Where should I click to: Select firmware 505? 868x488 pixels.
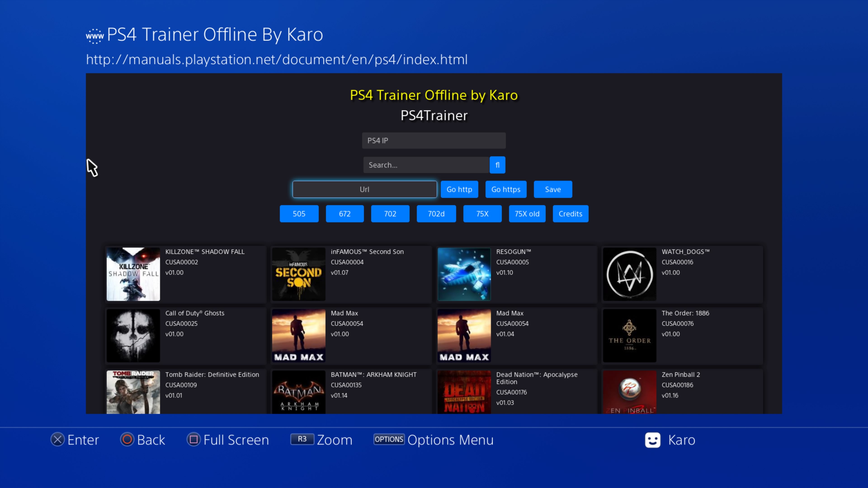[299, 213]
